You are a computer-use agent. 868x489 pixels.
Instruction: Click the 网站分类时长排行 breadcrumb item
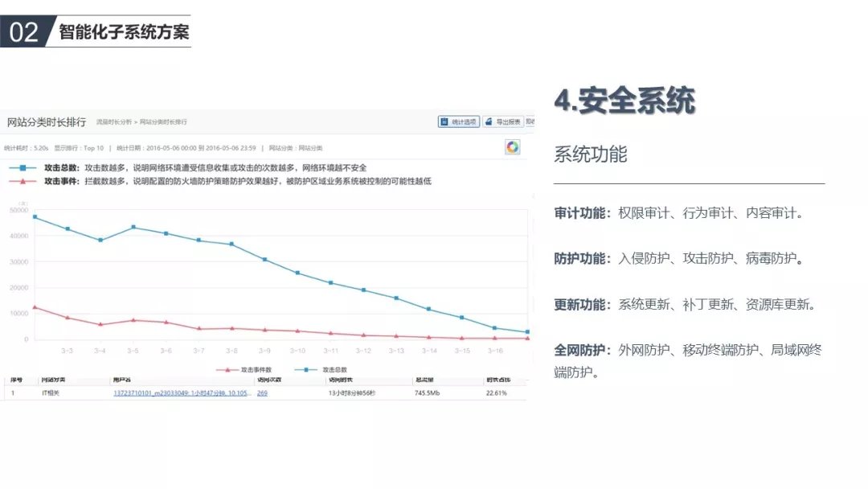tap(164, 122)
